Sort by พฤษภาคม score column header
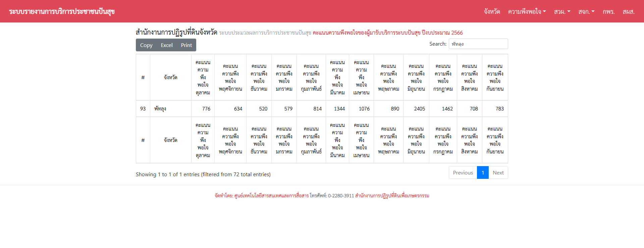Image resolution: width=644 pixels, height=248 pixels. (388, 77)
